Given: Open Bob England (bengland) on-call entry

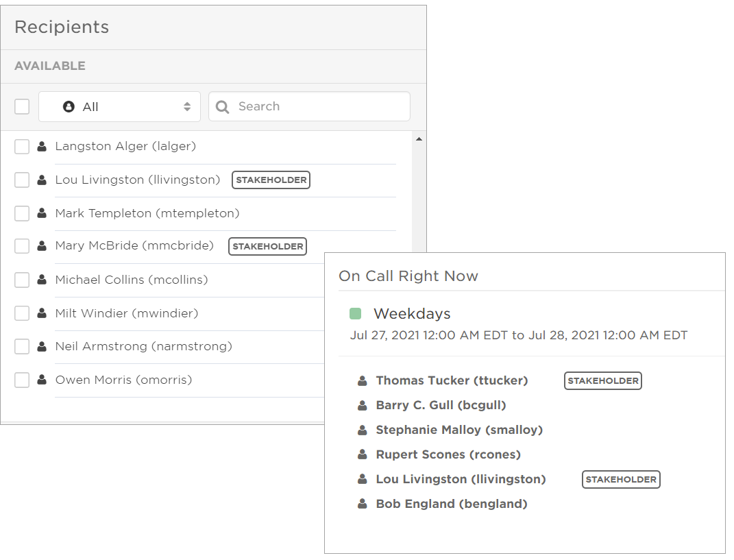Looking at the screenshot, I should [452, 504].
